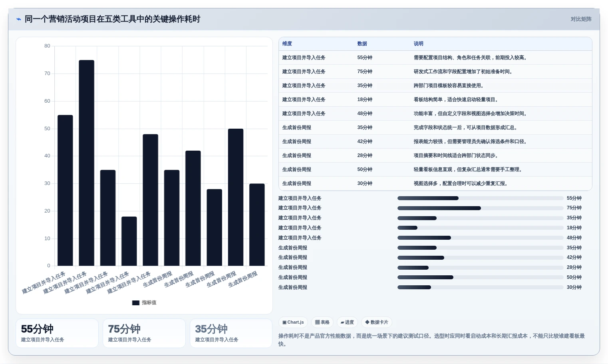608x364 pixels.
Task: Click the progress bar labeled 42分钟
Action: pyautogui.click(x=480, y=258)
